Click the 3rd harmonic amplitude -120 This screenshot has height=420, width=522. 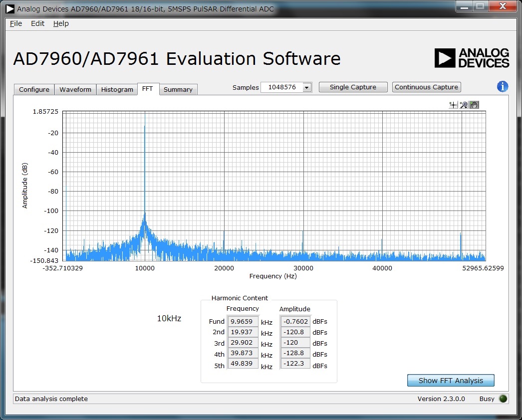pyautogui.click(x=295, y=343)
